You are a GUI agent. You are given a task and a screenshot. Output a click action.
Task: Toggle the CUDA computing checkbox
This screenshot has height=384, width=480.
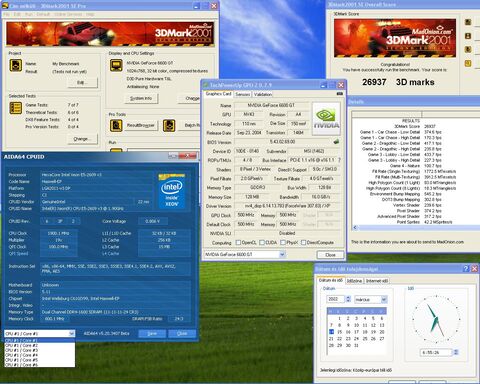[x=262, y=242]
